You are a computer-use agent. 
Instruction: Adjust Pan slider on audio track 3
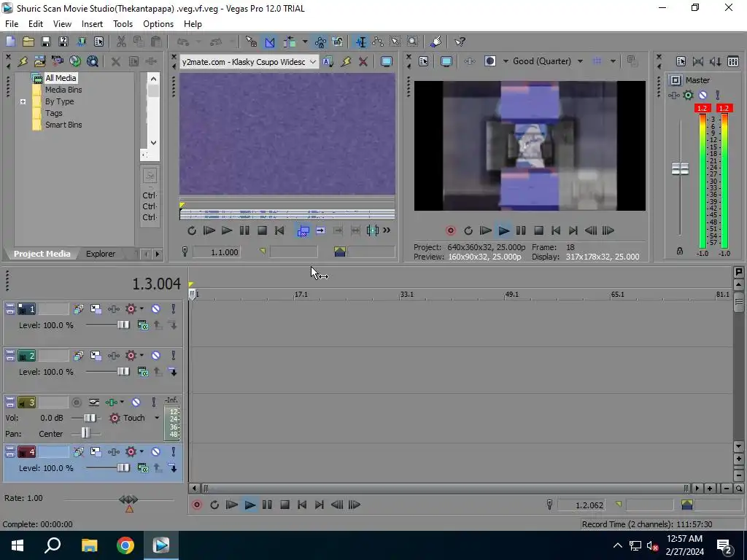[x=86, y=433]
